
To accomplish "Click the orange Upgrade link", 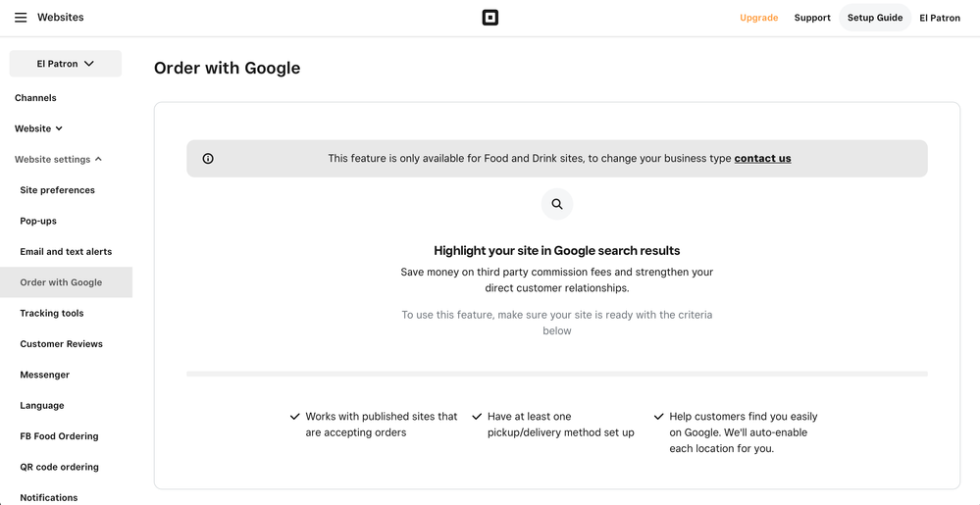I will pyautogui.click(x=759, y=18).
